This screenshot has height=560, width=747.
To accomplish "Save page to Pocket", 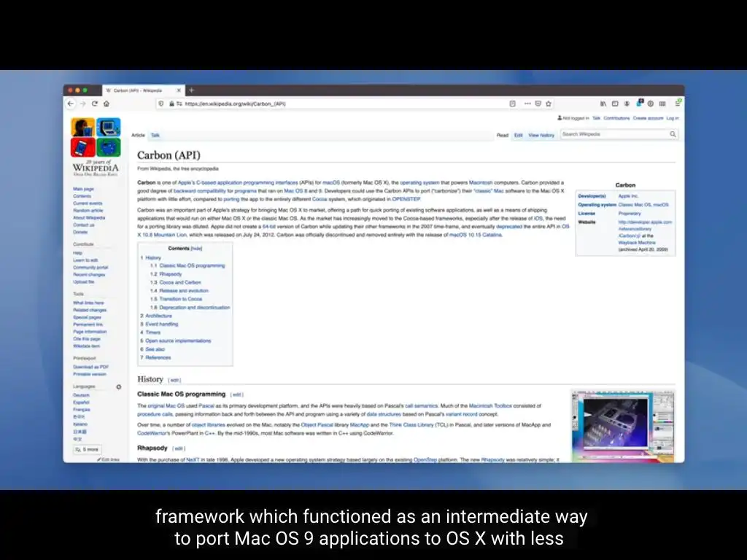I will (538, 104).
